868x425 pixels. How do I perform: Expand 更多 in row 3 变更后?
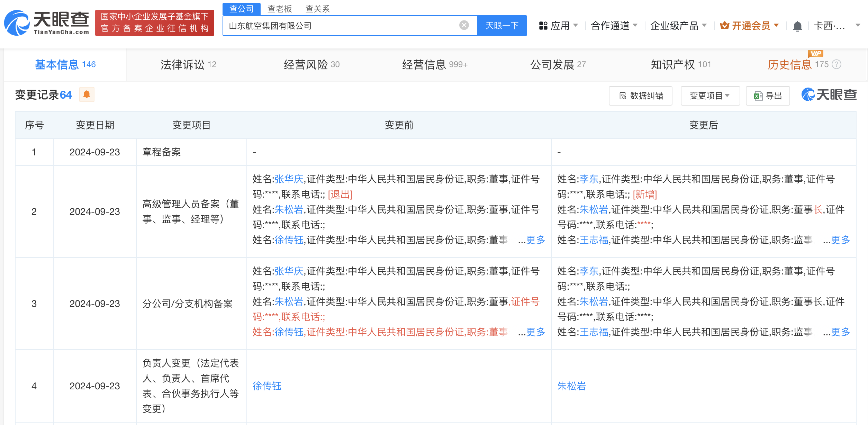(x=840, y=332)
